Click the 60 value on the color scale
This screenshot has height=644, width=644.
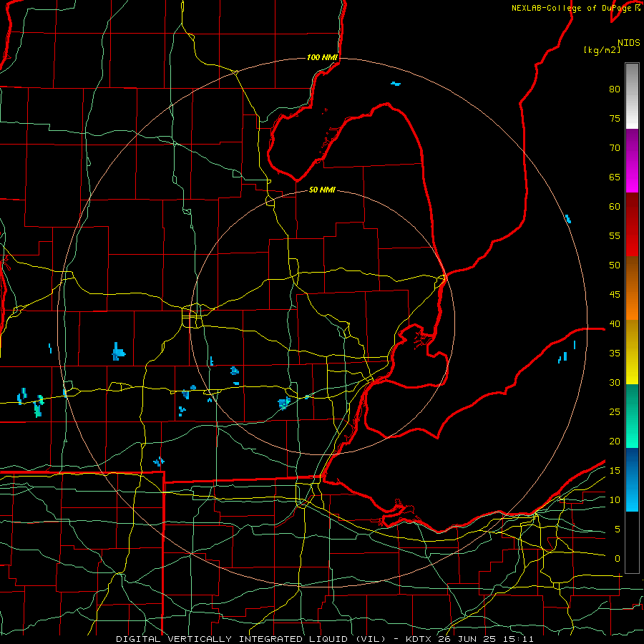click(615, 207)
